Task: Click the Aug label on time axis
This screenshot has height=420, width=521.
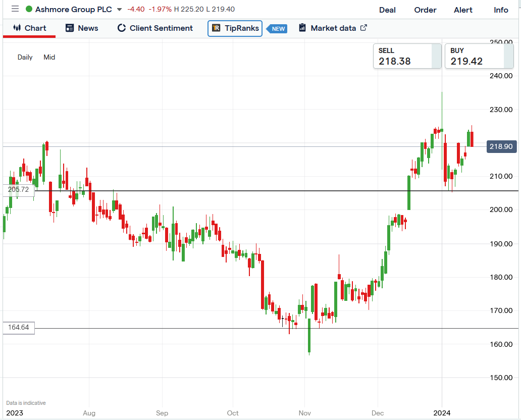Action: 89,413
